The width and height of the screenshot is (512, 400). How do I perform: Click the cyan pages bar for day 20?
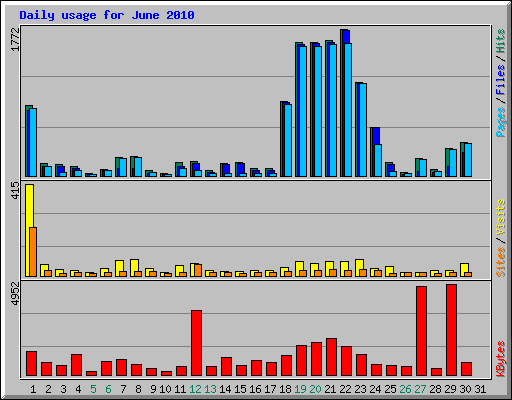tap(318, 111)
